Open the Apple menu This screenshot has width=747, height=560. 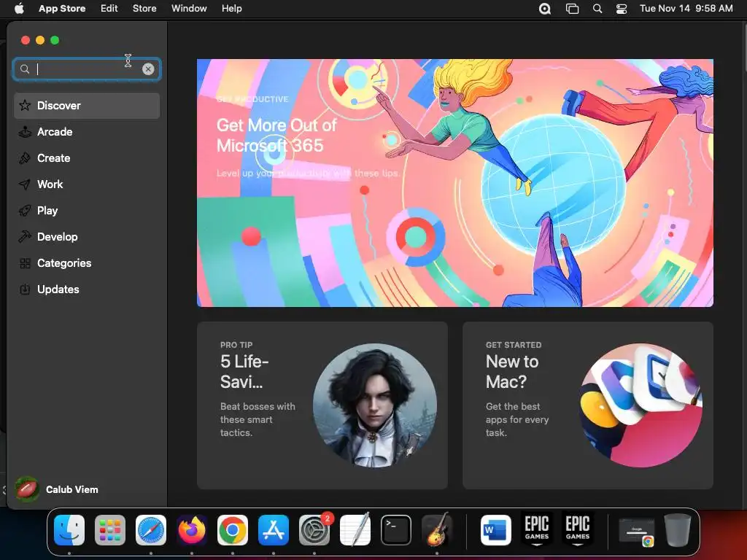coord(19,9)
